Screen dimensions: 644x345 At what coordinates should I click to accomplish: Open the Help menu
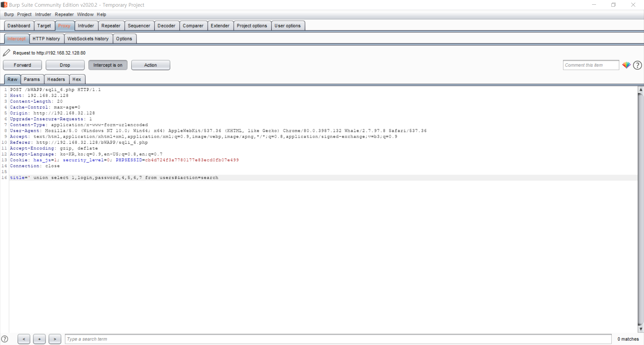pos(101,14)
